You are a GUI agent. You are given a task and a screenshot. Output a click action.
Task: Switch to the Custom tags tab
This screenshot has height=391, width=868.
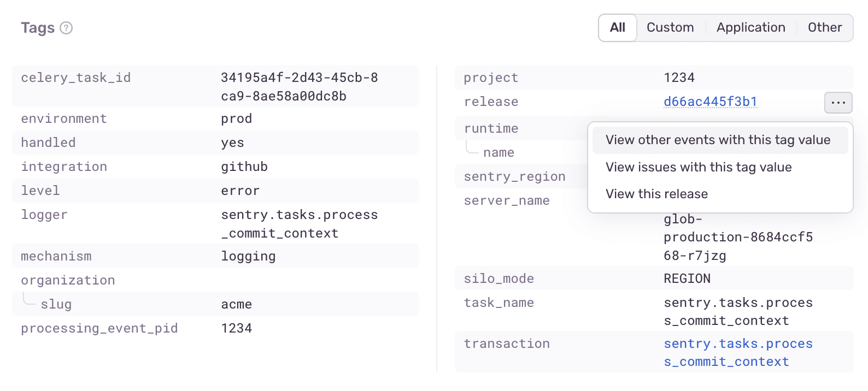670,27
